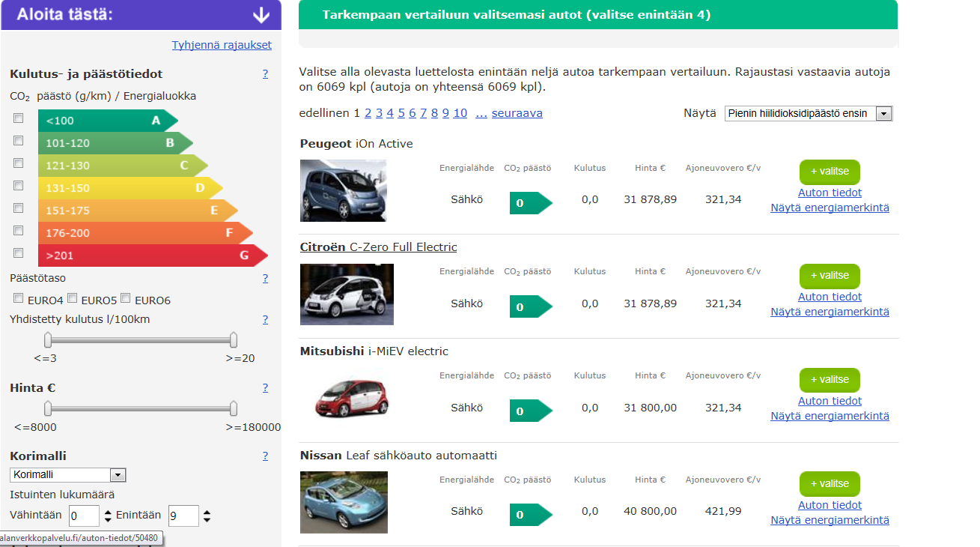Click CO2 badge for Mitsubishi i-MiEV
Screen dimensions: 980x547
(531, 411)
